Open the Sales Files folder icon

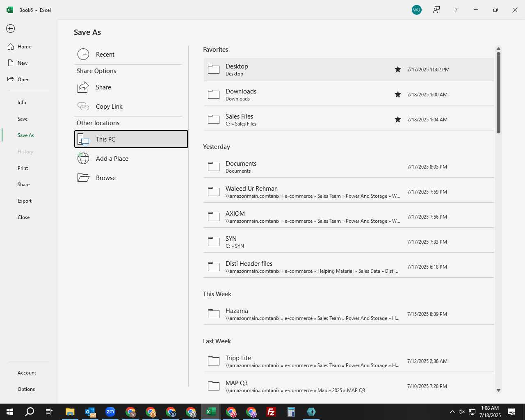[x=214, y=119]
